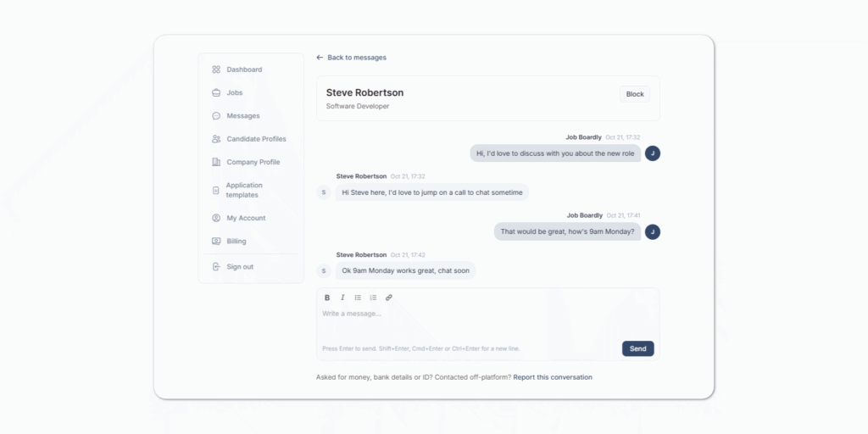Image resolution: width=868 pixels, height=434 pixels.
Task: Click the Candidate Profiles people icon
Action: 216,139
